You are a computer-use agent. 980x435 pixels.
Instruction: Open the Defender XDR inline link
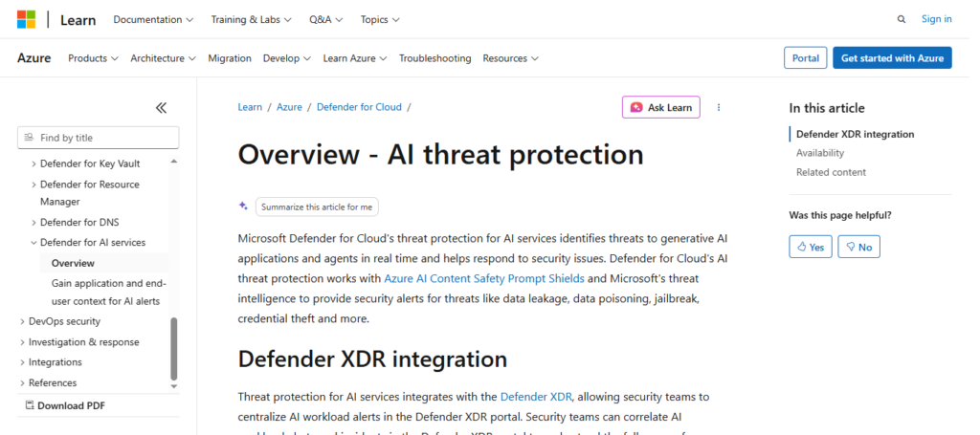point(536,397)
